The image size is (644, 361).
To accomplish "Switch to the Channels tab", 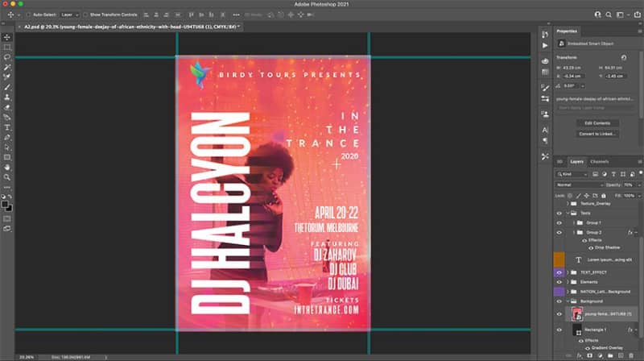I will coord(599,162).
